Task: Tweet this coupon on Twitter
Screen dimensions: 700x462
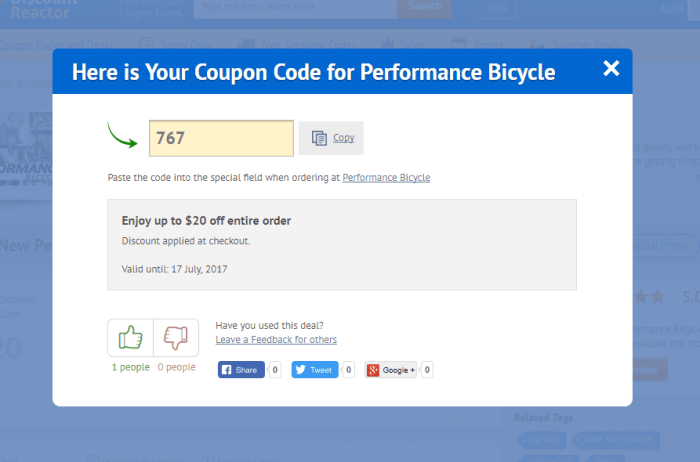Action: point(315,370)
